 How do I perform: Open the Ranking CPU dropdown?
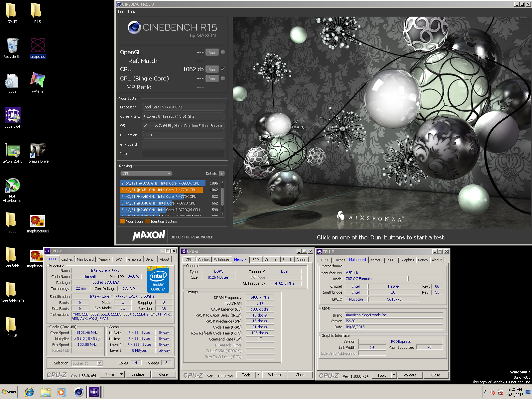[x=146, y=173]
